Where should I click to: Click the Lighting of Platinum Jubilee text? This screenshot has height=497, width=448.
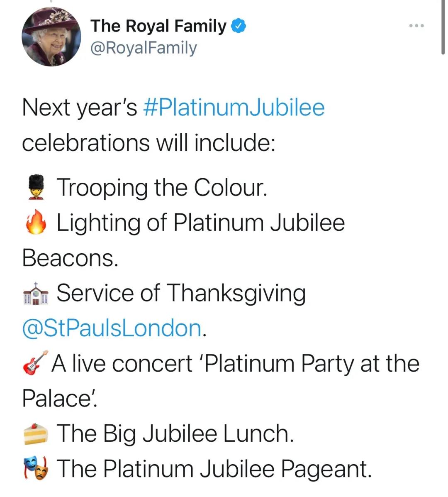(200, 223)
